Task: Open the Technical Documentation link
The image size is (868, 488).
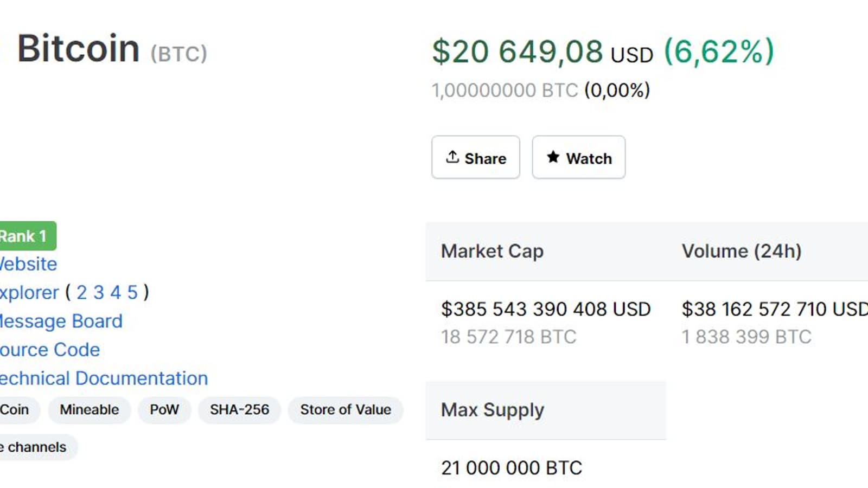Action: tap(104, 378)
